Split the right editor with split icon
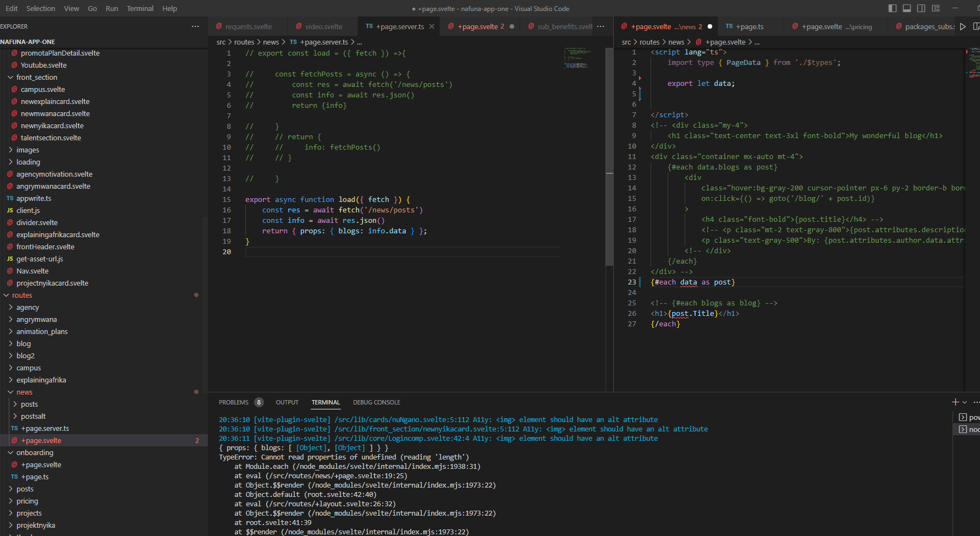This screenshot has height=536, width=980. pyautogui.click(x=976, y=26)
